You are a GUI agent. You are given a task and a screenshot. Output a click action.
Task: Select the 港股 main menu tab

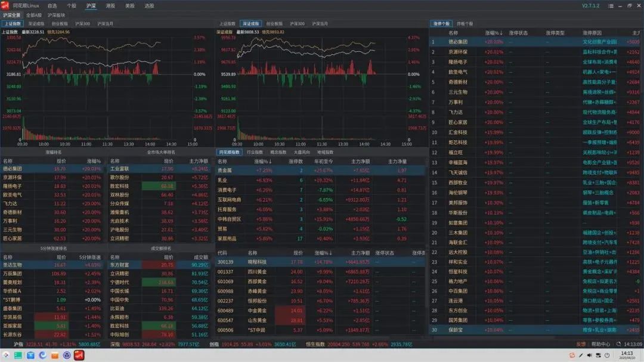point(110,6)
